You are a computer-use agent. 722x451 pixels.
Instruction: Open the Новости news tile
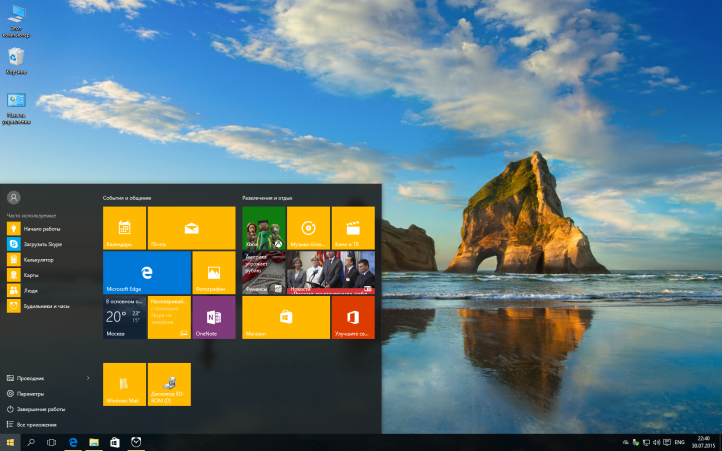[x=331, y=273]
